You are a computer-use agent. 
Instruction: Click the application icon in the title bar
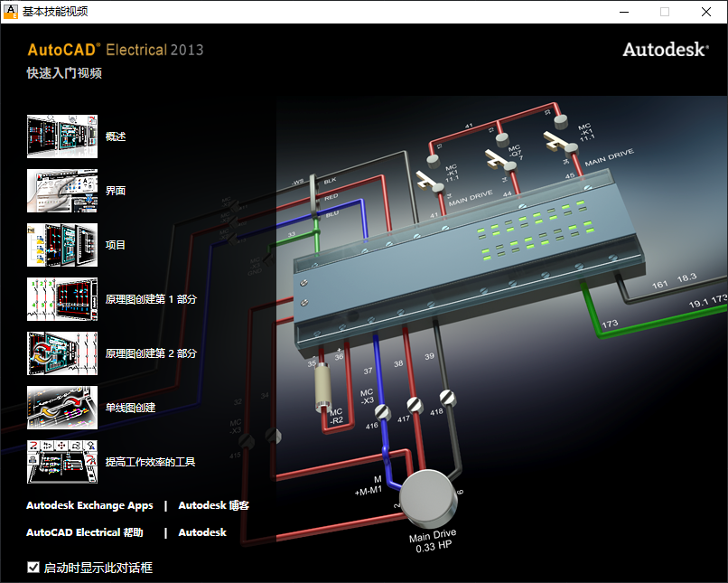click(x=11, y=11)
